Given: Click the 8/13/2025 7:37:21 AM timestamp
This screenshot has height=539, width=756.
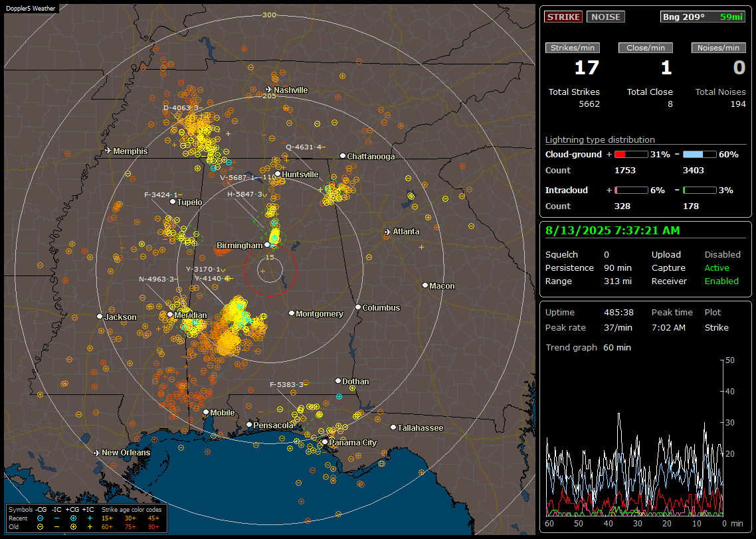Looking at the screenshot, I should click(613, 231).
